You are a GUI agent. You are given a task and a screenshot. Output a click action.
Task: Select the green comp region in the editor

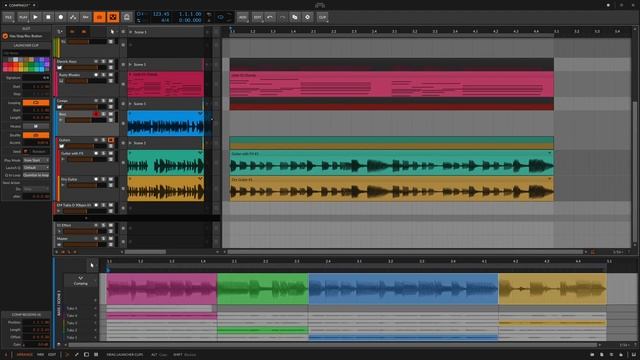263,289
